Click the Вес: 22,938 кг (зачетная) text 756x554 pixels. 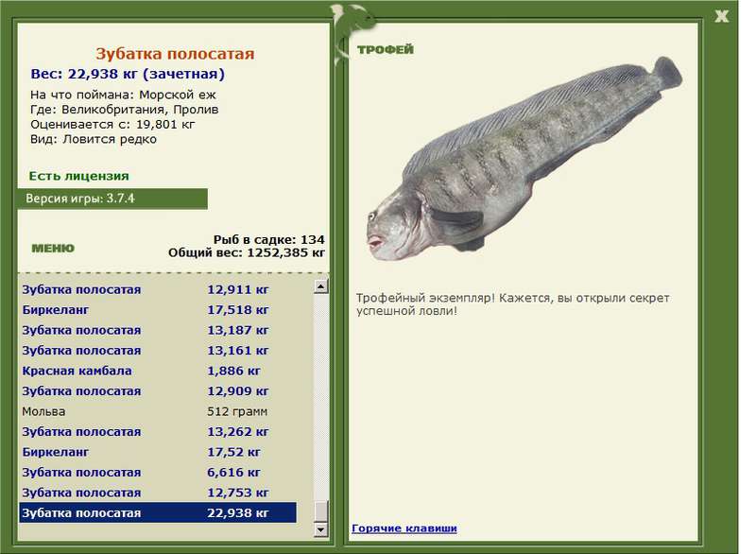[128, 74]
